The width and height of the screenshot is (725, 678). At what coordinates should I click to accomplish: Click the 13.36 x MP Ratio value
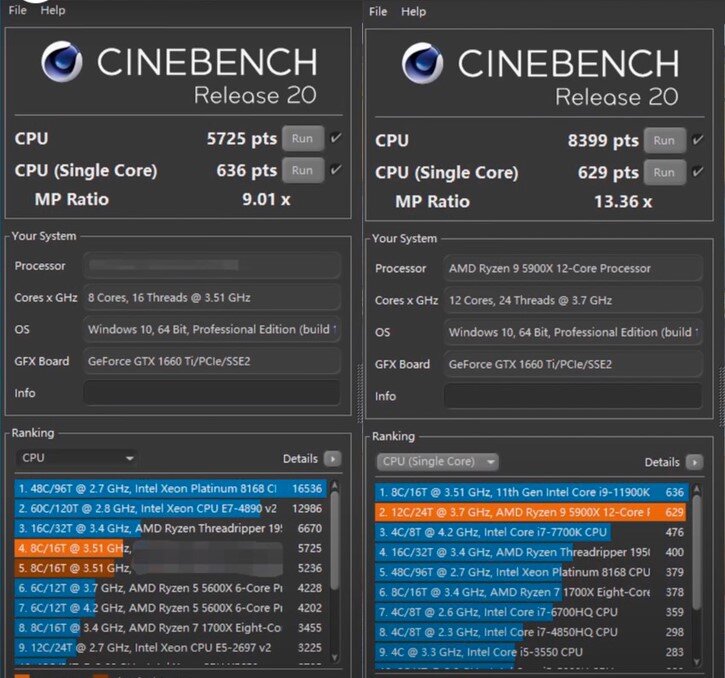pos(623,202)
